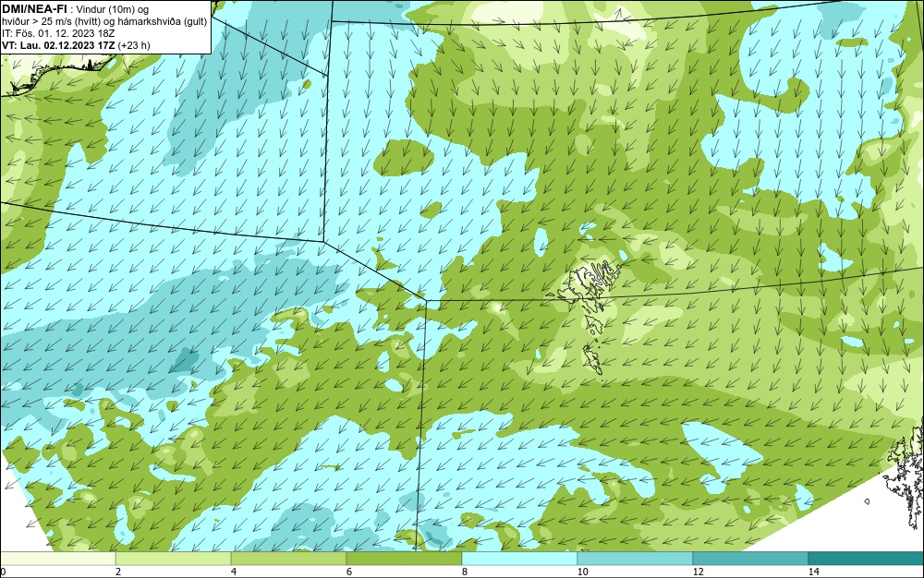Click the darkest teal swatch above 14

click(x=867, y=559)
